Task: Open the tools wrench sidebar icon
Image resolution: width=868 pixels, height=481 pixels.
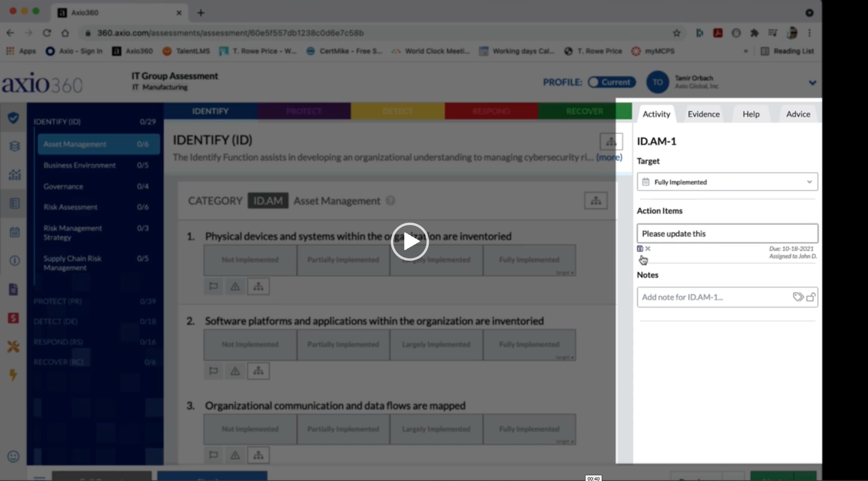Action: (13, 347)
